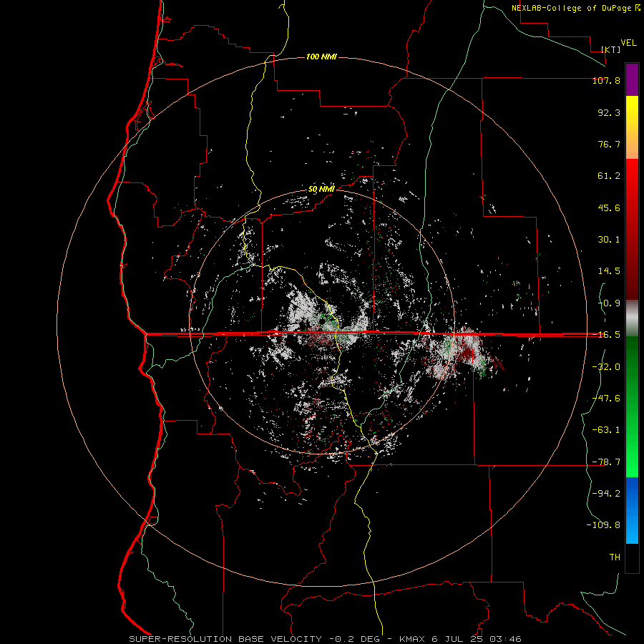This screenshot has height=644, width=644.
Task: Click the 100 NMI range ring label
Action: coord(321,57)
